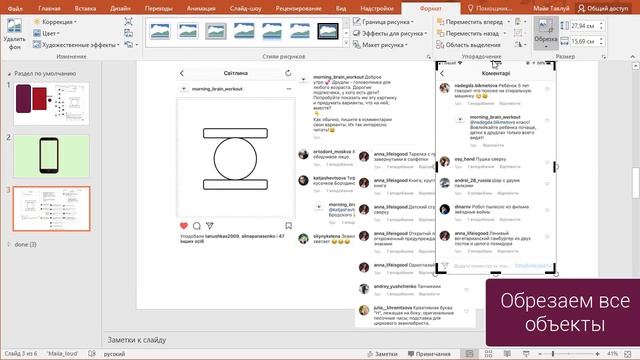The width and height of the screenshot is (640, 360).
Task: Toggle the Заметки notes button
Action: click(382, 354)
